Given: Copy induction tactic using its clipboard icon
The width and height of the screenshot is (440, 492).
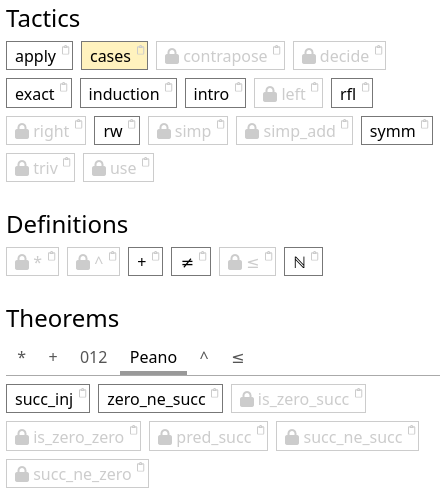Looking at the screenshot, I should [169, 87].
